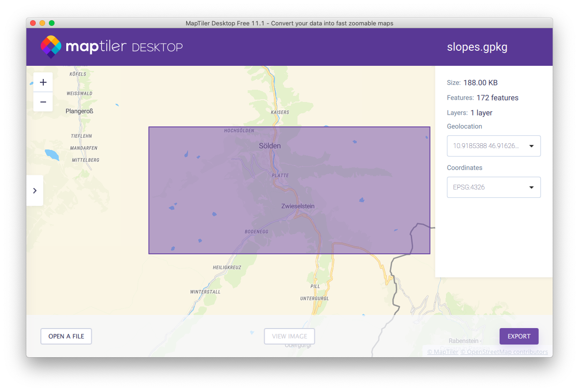Click the View Image button
This screenshot has width=579, height=392.
point(289,336)
